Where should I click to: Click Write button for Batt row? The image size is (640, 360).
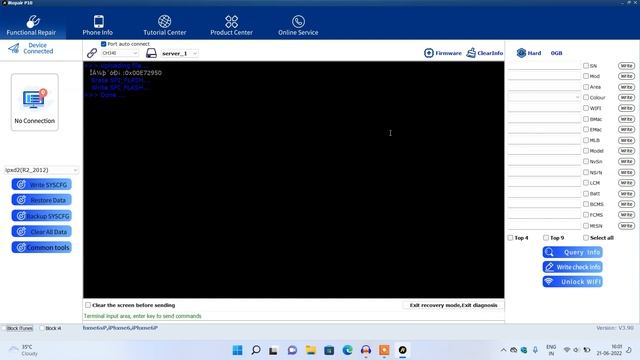coord(626,193)
